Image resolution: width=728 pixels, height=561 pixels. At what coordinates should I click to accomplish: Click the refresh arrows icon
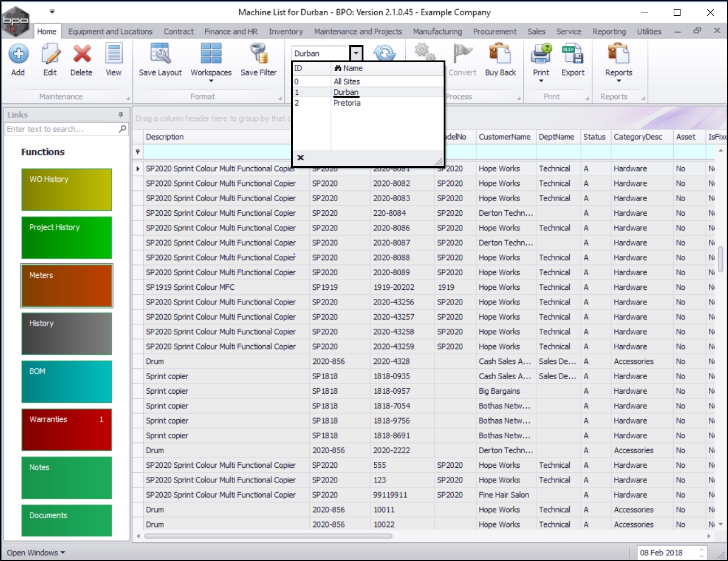coord(384,53)
